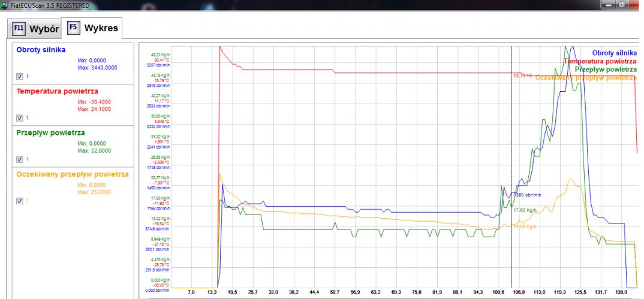Image resolution: width=644 pixels, height=299 pixels.
Task: Click the 7,0 label on time axis
Action: [191, 292]
